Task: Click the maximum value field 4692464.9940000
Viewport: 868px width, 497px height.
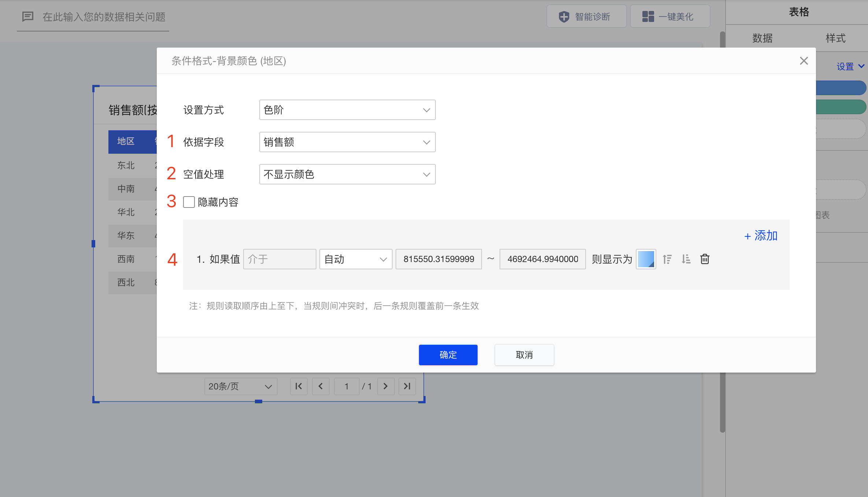Action: click(542, 259)
